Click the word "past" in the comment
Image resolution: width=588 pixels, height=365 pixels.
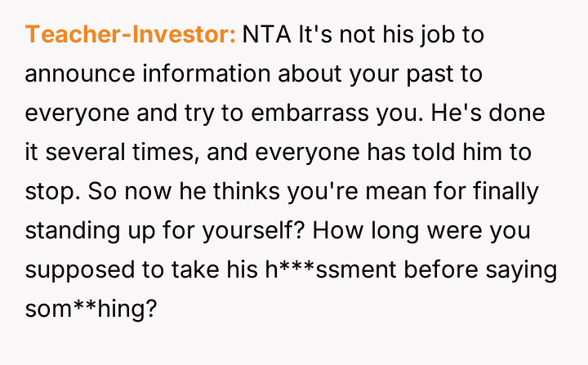pyautogui.click(x=455, y=75)
